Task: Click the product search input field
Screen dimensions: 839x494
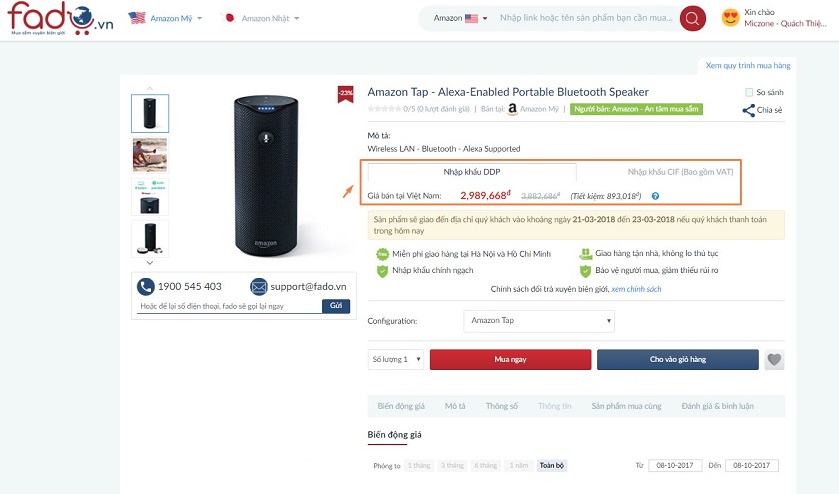Action: tap(586, 18)
